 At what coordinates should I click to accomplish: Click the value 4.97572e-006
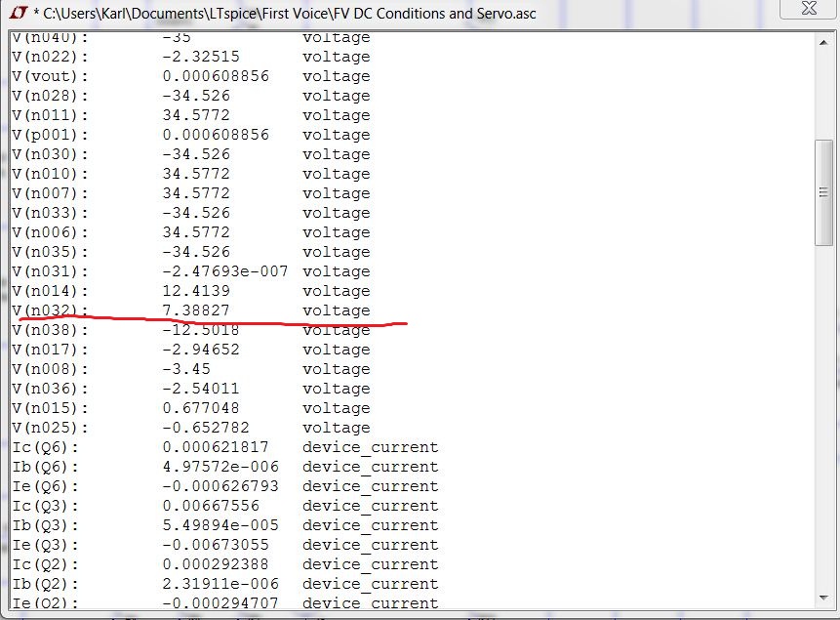click(220, 467)
